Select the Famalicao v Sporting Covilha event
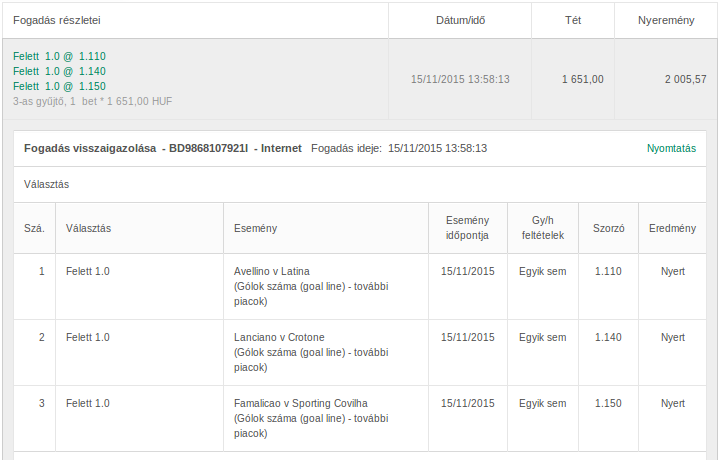The image size is (721, 460). (301, 403)
